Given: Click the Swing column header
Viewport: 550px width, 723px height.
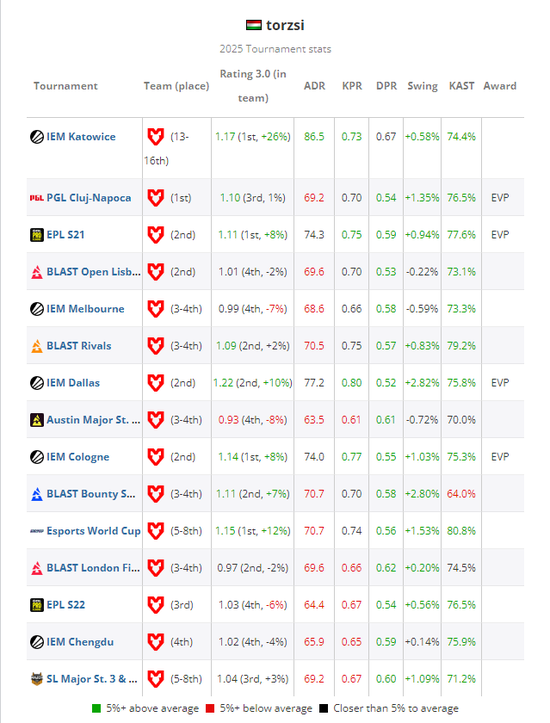Looking at the screenshot, I should click(x=422, y=86).
